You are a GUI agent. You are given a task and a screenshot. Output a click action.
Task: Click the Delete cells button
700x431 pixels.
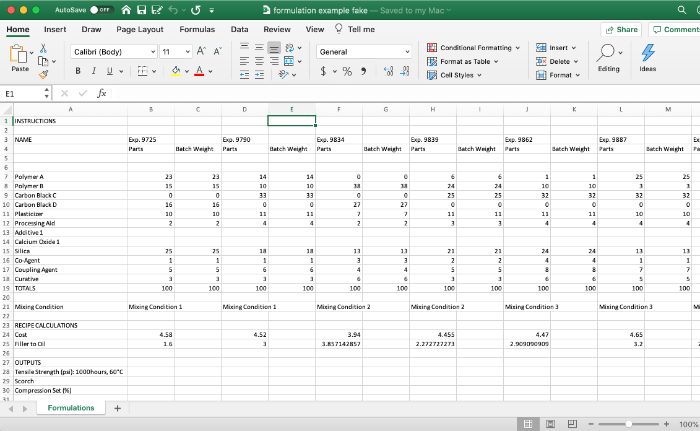pyautogui.click(x=557, y=61)
